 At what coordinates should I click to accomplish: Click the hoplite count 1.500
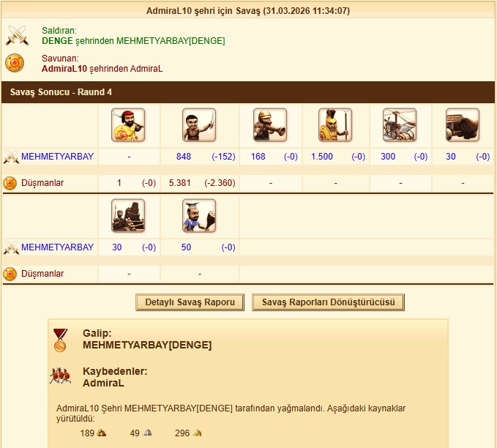pyautogui.click(x=322, y=157)
